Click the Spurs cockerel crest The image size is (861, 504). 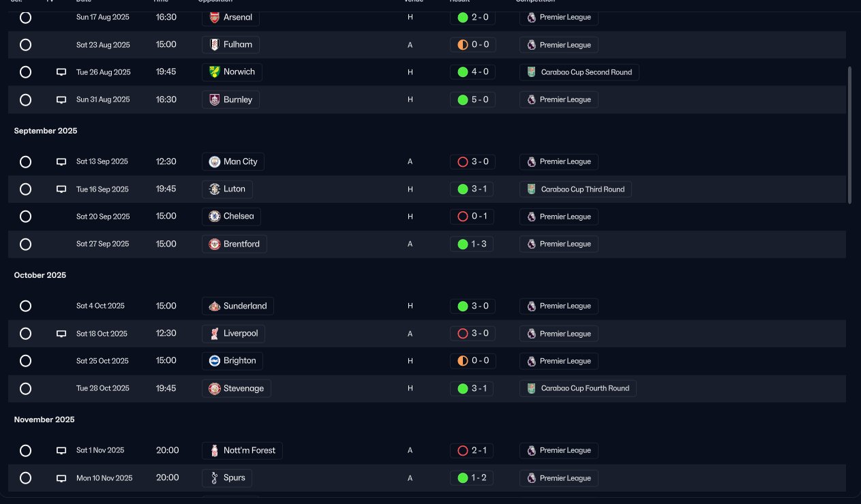[214, 478]
